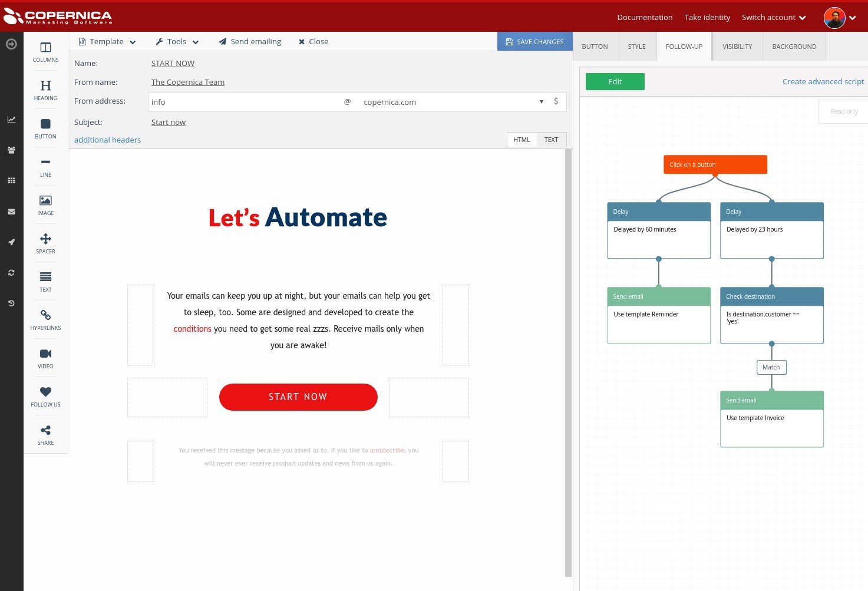
Task: Select the Check destination node
Action: [x=771, y=315]
